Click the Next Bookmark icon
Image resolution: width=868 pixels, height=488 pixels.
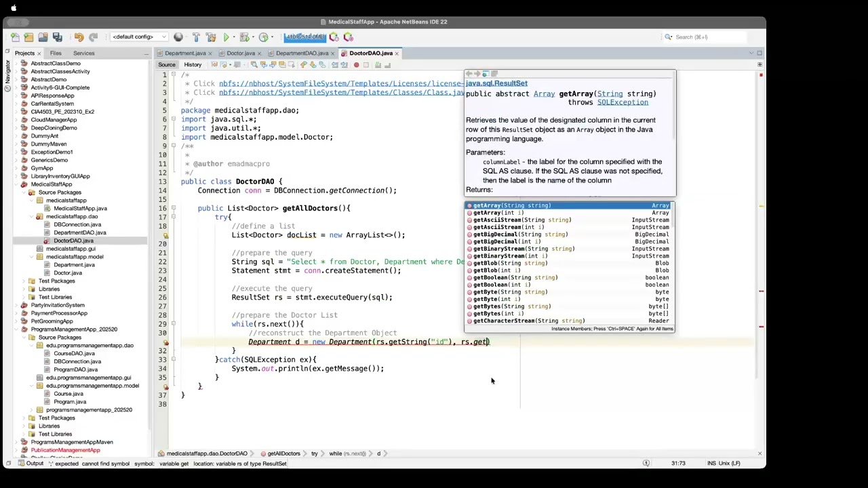tap(312, 65)
